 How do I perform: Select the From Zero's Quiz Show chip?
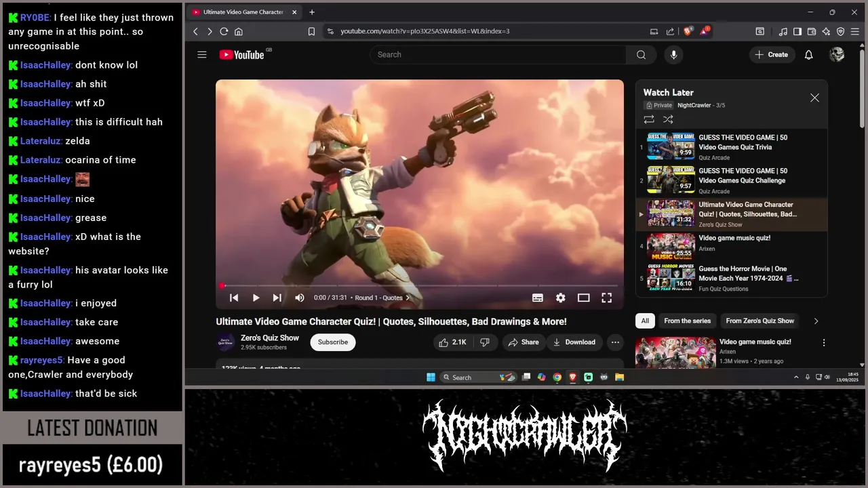[x=759, y=321]
